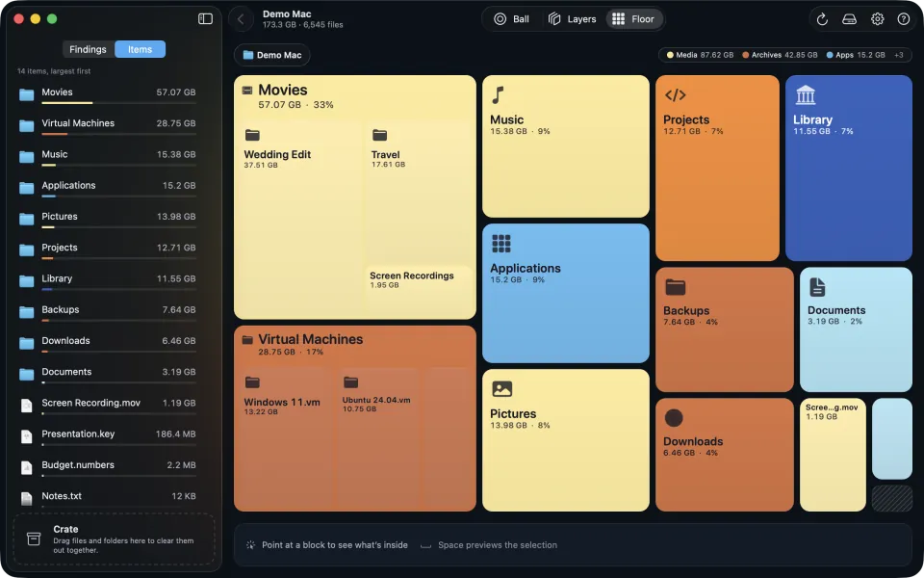
Task: Select Movies row in the items list
Action: (x=107, y=93)
